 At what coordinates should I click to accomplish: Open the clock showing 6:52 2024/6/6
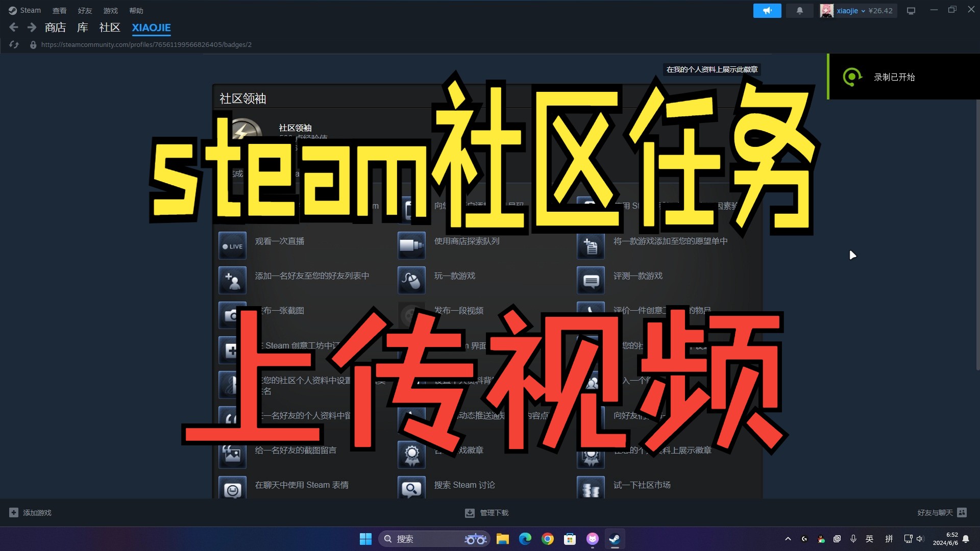pos(945,539)
